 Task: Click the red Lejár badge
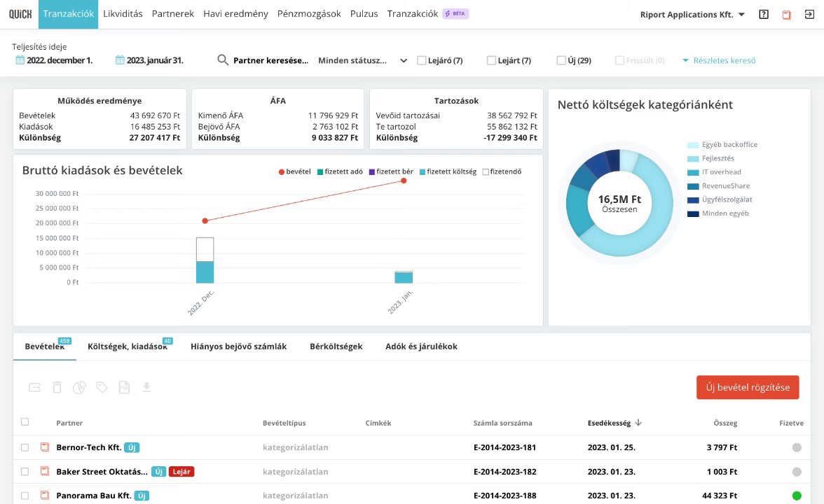181,472
